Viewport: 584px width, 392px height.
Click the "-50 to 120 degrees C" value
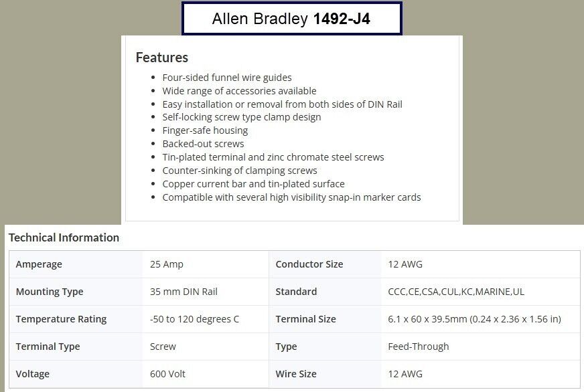point(194,319)
